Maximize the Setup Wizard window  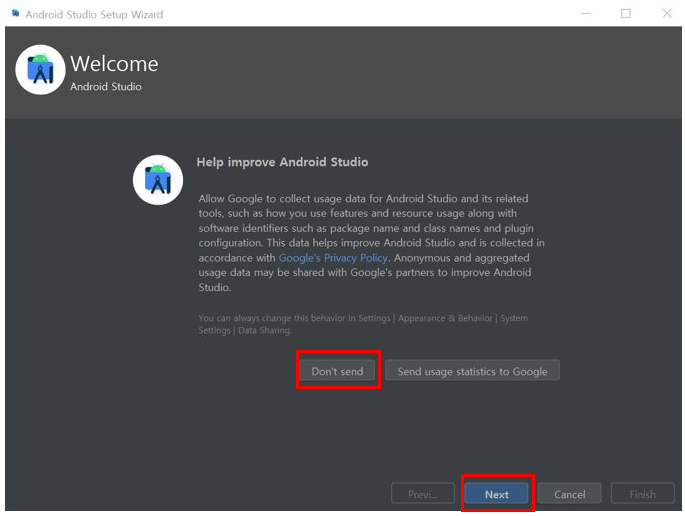point(626,14)
